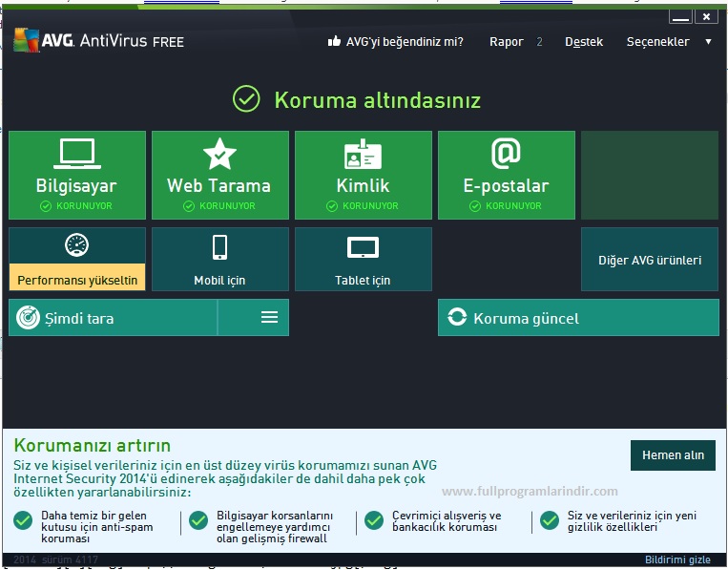Open the Bilgisayar laptop icon tile
The height and width of the screenshot is (570, 728).
77,154
